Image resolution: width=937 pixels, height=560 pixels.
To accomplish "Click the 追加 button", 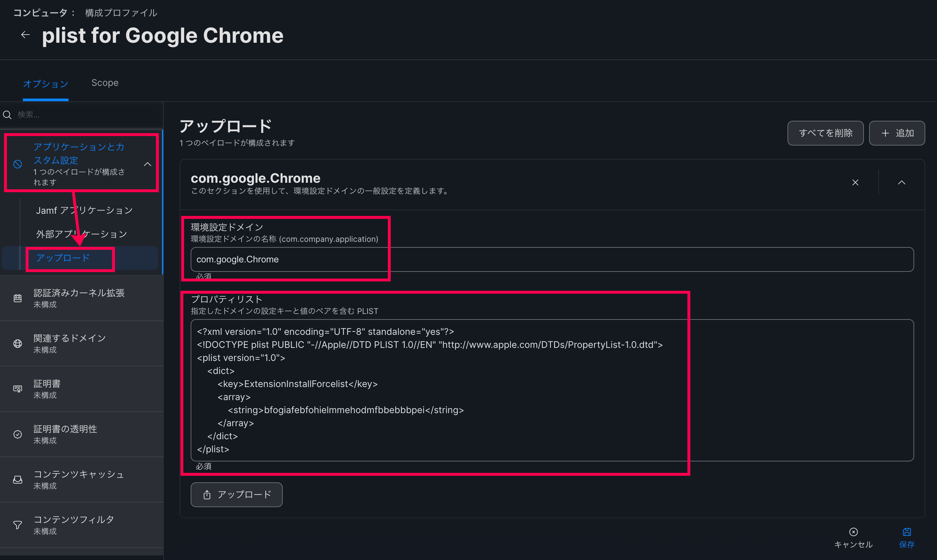I will point(897,133).
